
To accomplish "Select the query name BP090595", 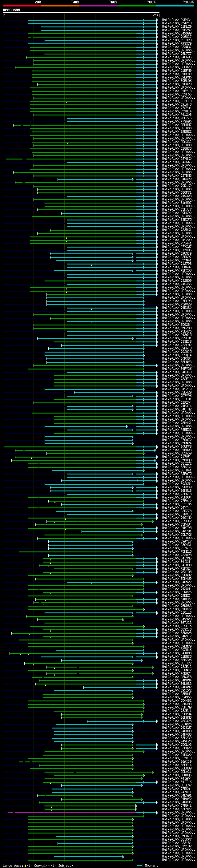I will pyautogui.click(x=11, y=10).
